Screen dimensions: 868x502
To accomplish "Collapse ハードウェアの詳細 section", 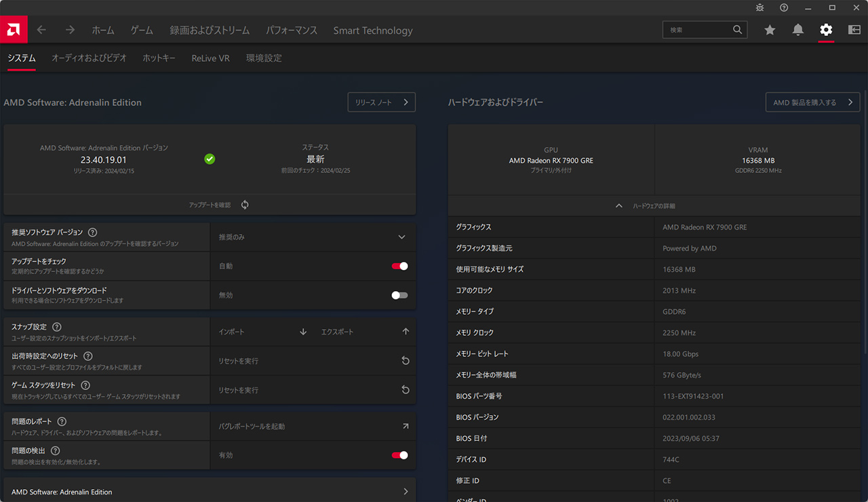I will pos(654,206).
